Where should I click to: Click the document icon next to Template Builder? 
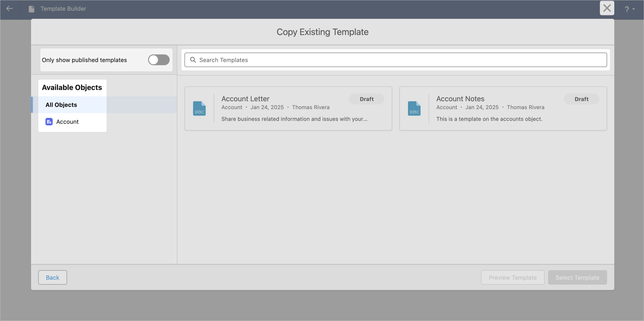31,8
